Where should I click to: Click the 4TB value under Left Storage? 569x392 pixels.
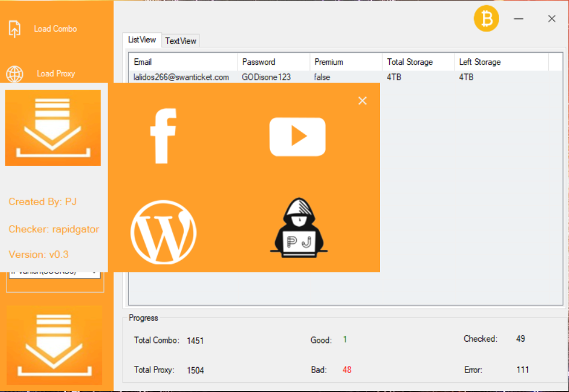[466, 77]
